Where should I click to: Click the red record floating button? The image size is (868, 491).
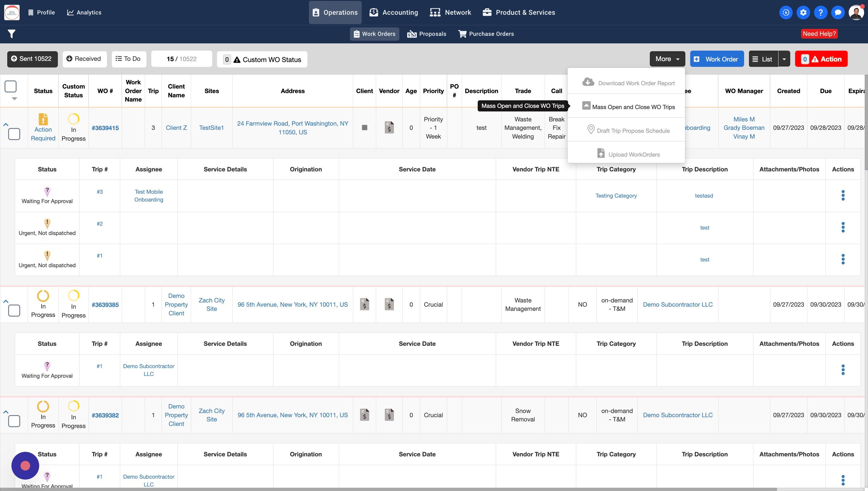(25, 466)
